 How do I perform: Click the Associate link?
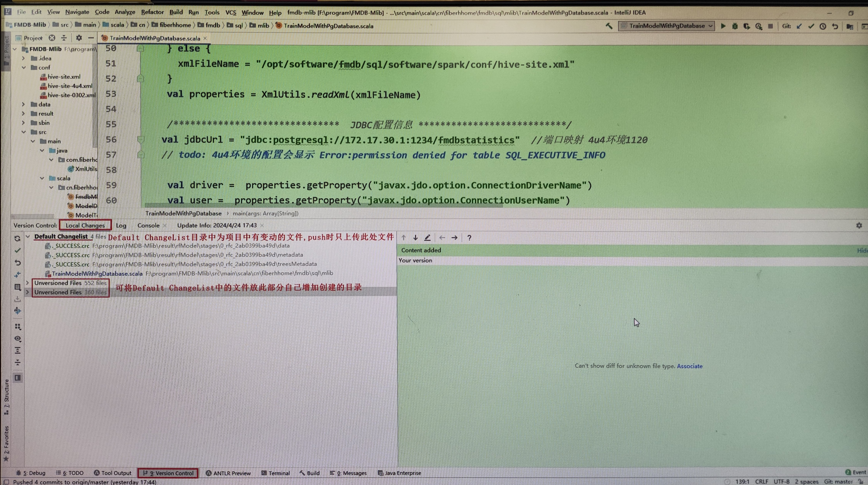coord(689,366)
